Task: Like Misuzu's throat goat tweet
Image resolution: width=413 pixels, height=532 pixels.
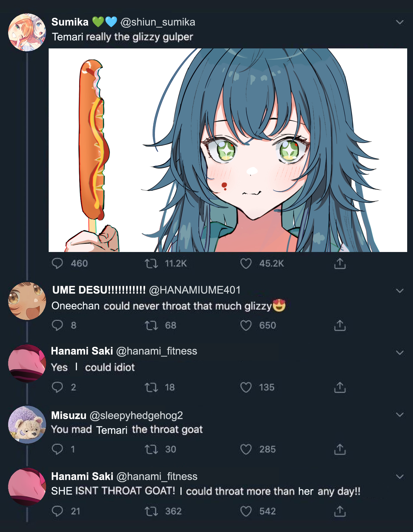Action: pyautogui.click(x=246, y=449)
